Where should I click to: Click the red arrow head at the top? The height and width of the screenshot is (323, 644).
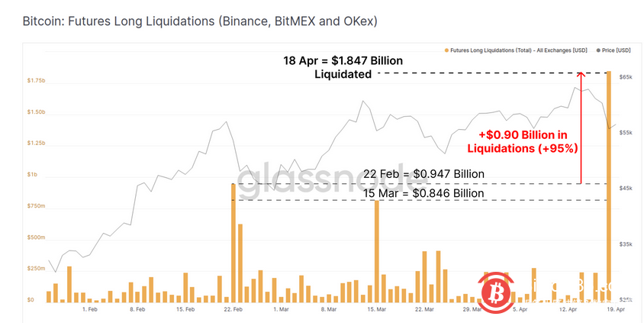click(x=581, y=74)
